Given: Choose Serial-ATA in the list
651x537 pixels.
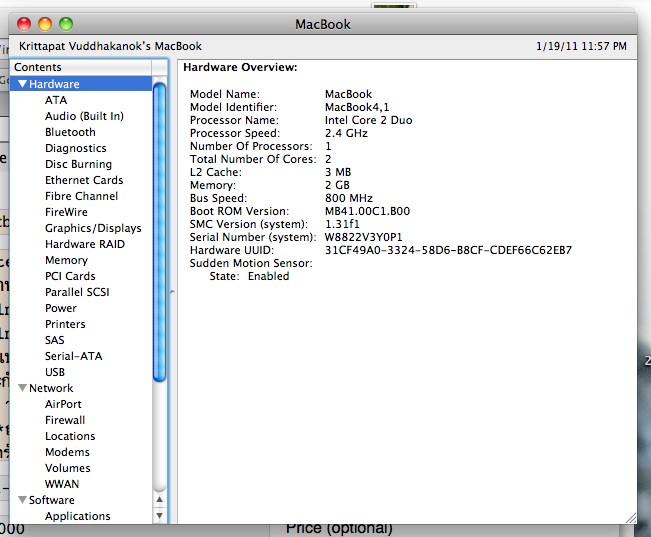Looking at the screenshot, I should click(73, 356).
